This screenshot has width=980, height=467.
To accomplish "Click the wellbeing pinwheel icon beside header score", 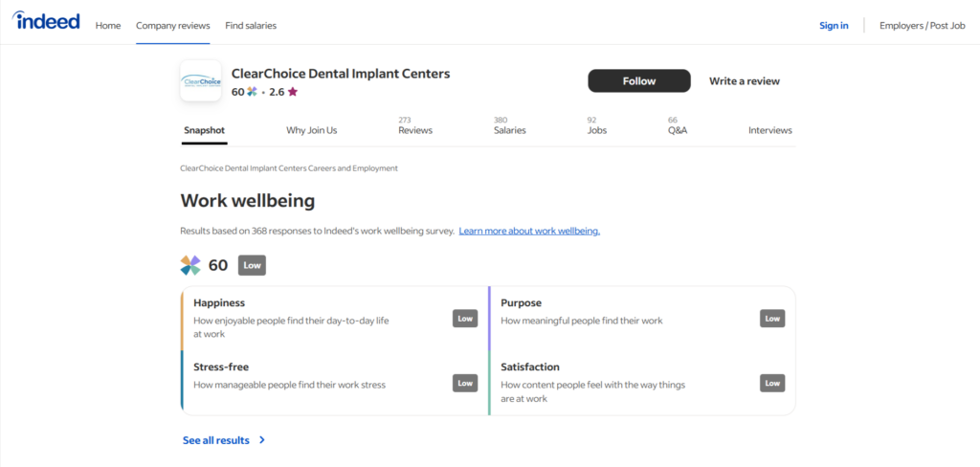I will click(x=253, y=92).
